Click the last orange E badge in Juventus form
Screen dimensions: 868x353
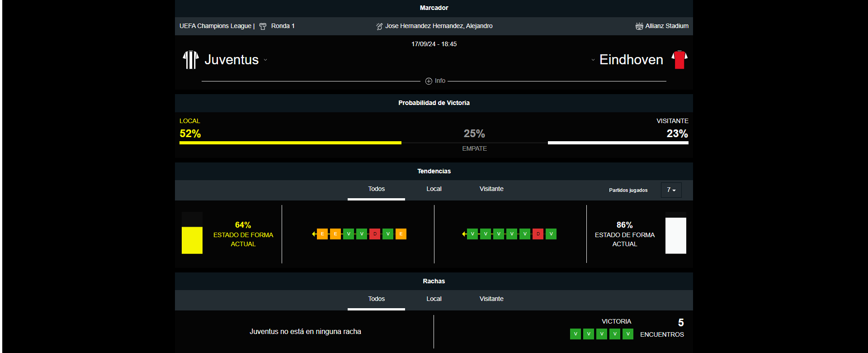coord(401,234)
